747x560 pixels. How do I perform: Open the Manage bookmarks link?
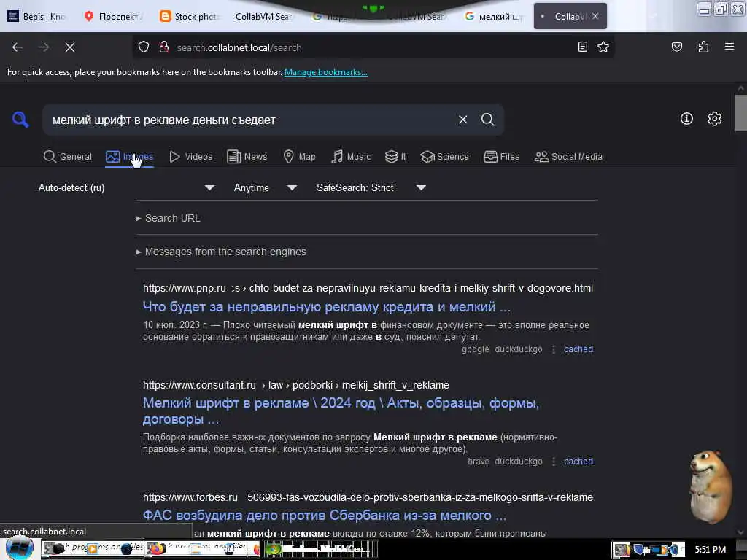click(x=326, y=72)
